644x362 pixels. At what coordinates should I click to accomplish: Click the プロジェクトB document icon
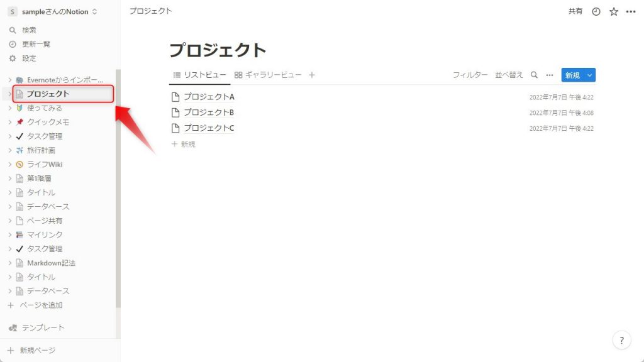tap(175, 112)
